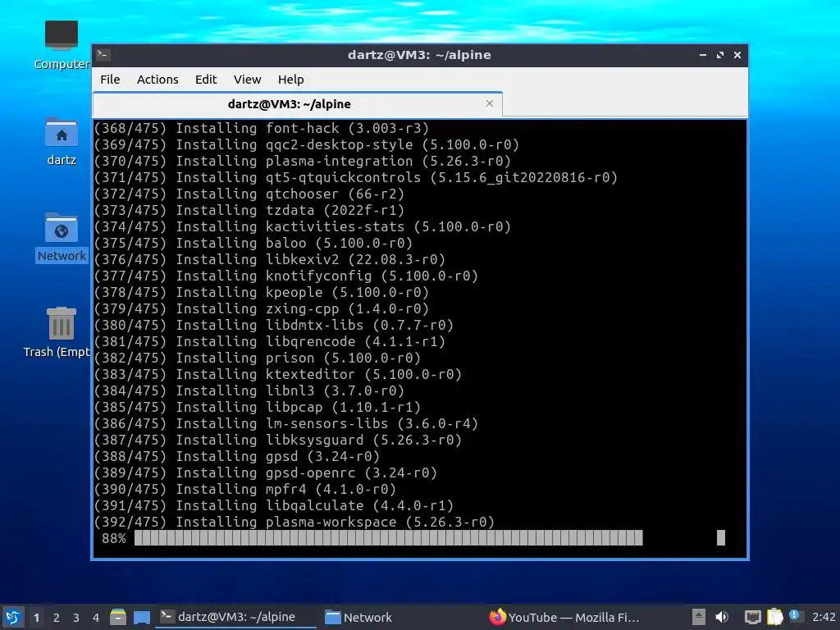Click the network connection tray icon
840x630 pixels.
click(x=753, y=617)
